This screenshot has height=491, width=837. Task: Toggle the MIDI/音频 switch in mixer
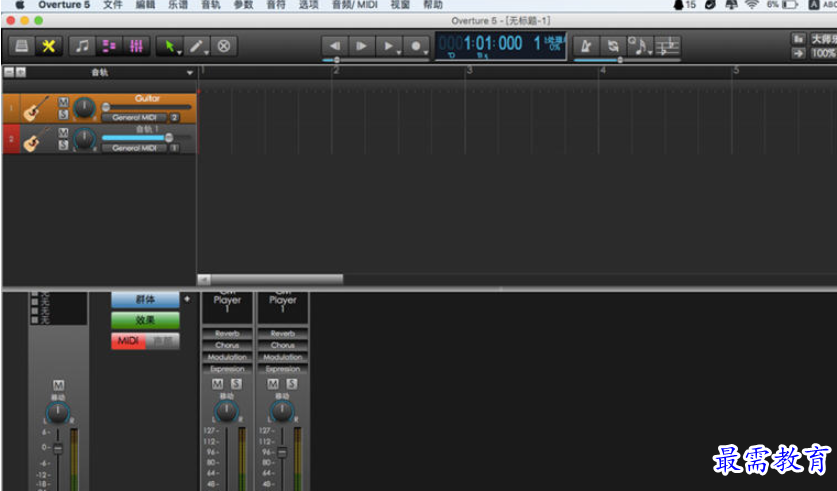(x=145, y=340)
